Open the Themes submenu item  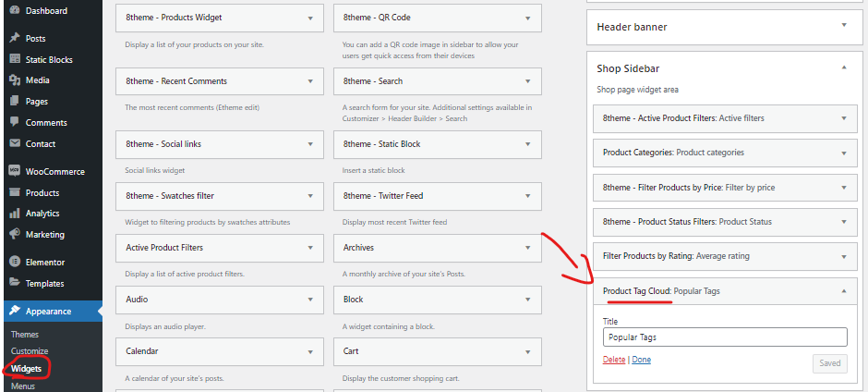coord(25,335)
